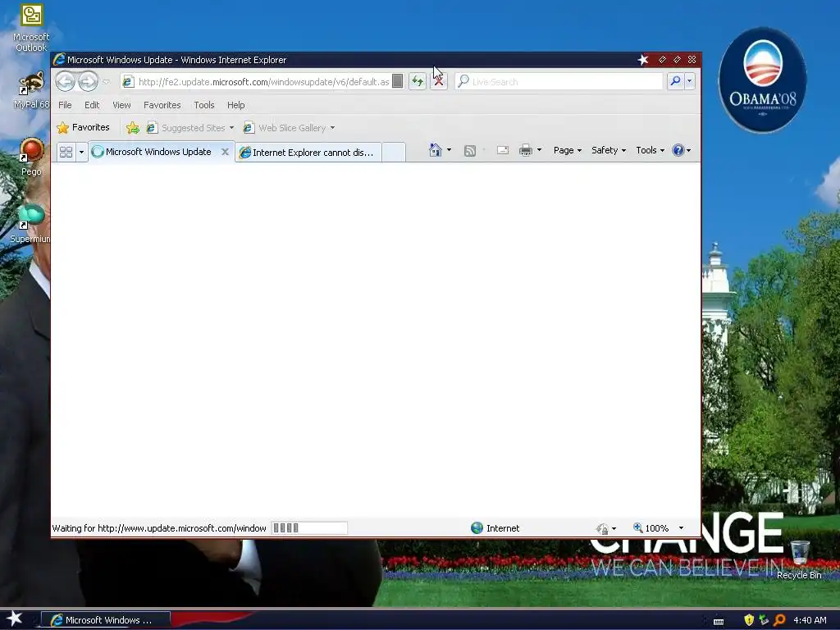The width and height of the screenshot is (840, 630).
Task: Open Suggested Sites in favorites bar
Action: [190, 127]
